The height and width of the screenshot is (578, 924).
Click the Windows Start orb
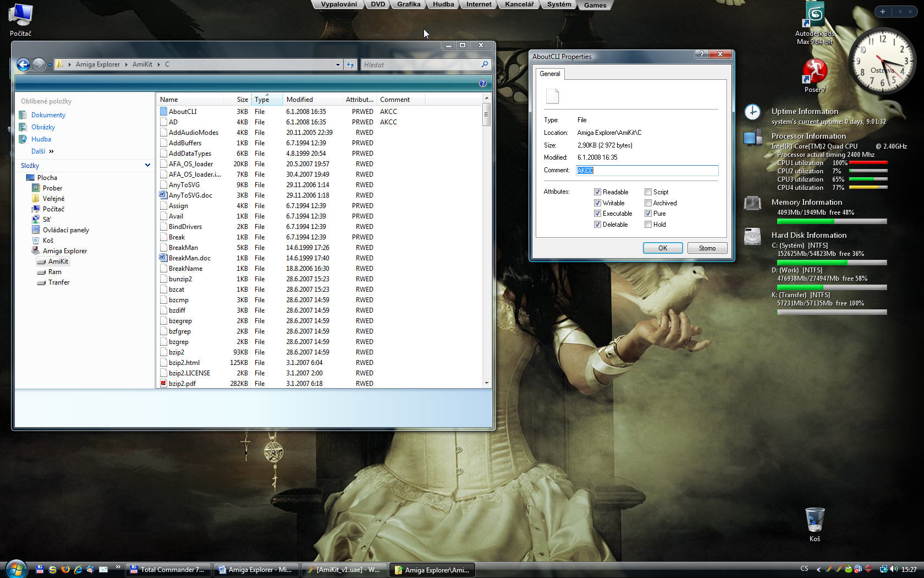tap(15, 569)
